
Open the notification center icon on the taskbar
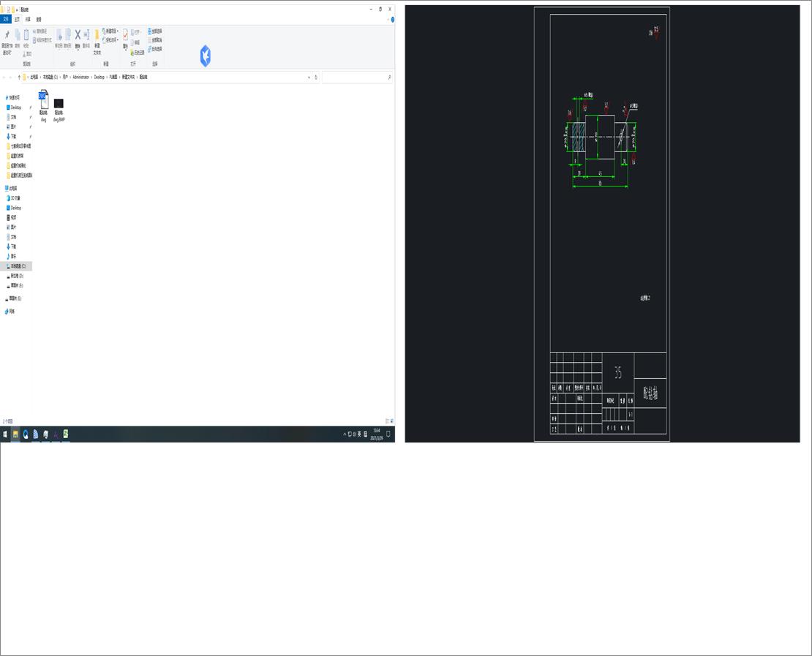(x=388, y=434)
